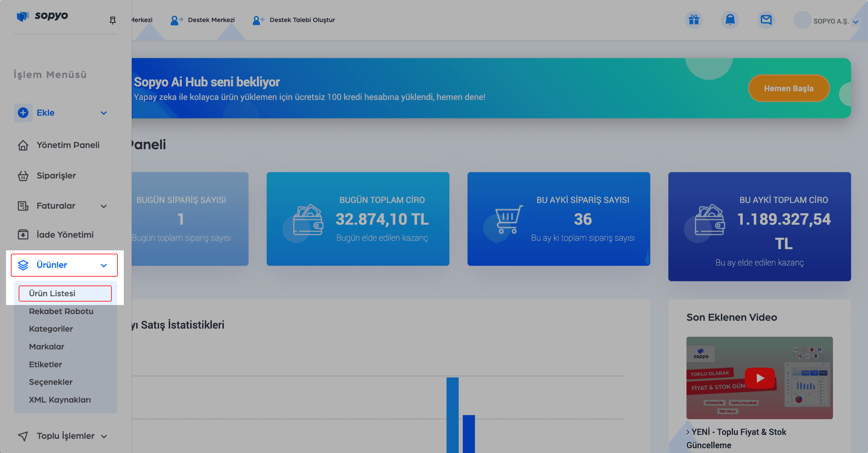Click the wallet icon on Bugün Toplam Ciro card
Viewport: 868px width, 453px height.
(x=308, y=220)
